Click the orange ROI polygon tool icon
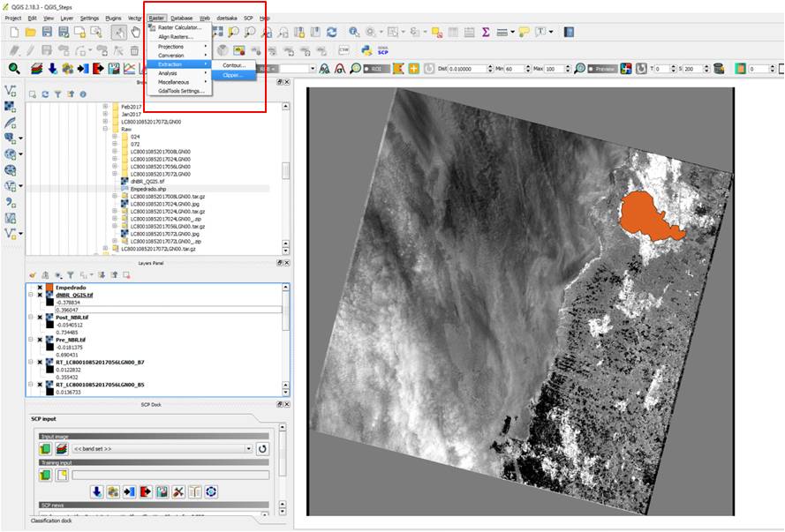 pos(398,69)
